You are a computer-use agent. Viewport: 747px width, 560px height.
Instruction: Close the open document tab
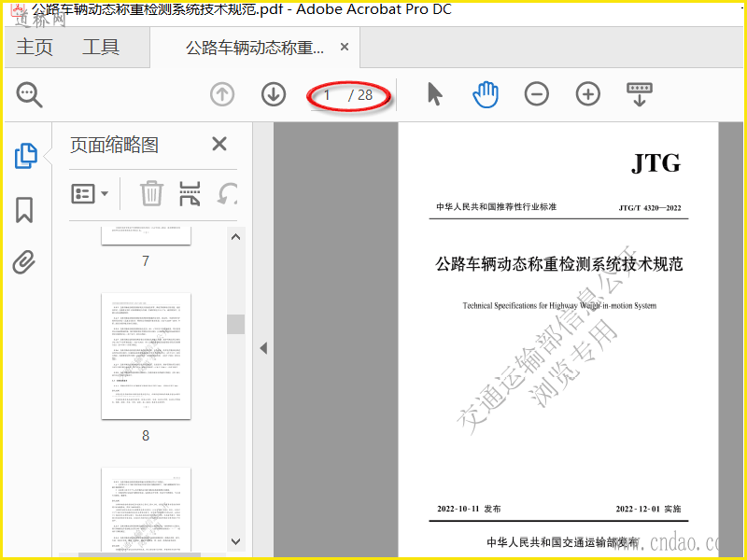click(345, 48)
